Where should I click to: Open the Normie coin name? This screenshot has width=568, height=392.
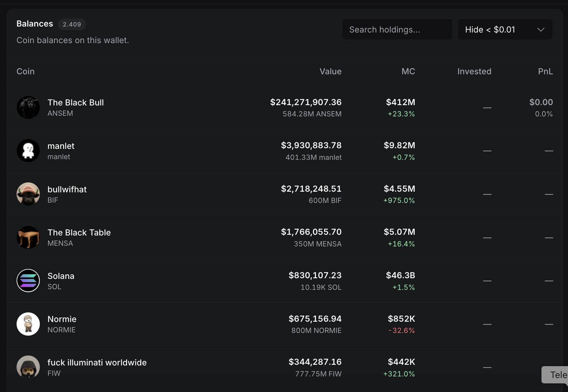pyautogui.click(x=62, y=319)
